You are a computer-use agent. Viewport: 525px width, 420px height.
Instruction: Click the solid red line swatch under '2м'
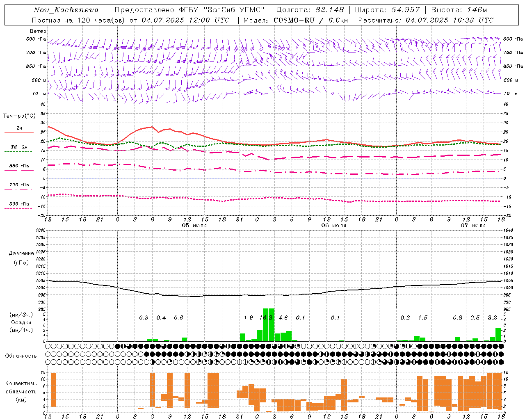19,132
